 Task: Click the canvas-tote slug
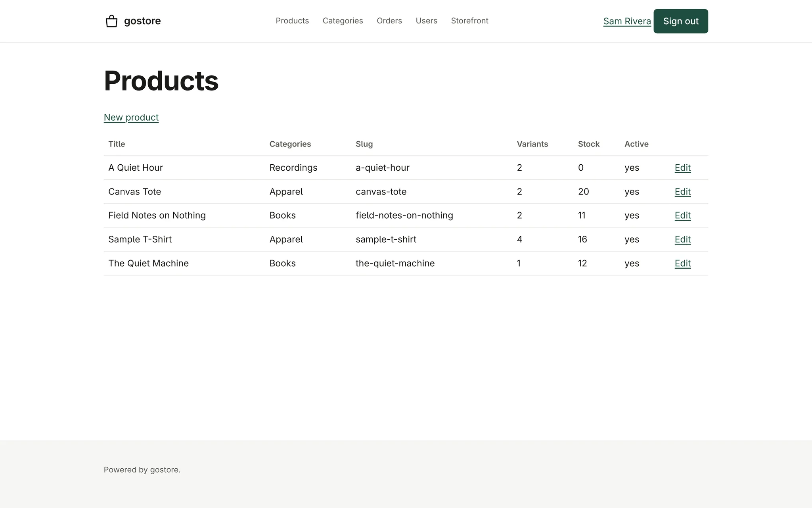381,192
